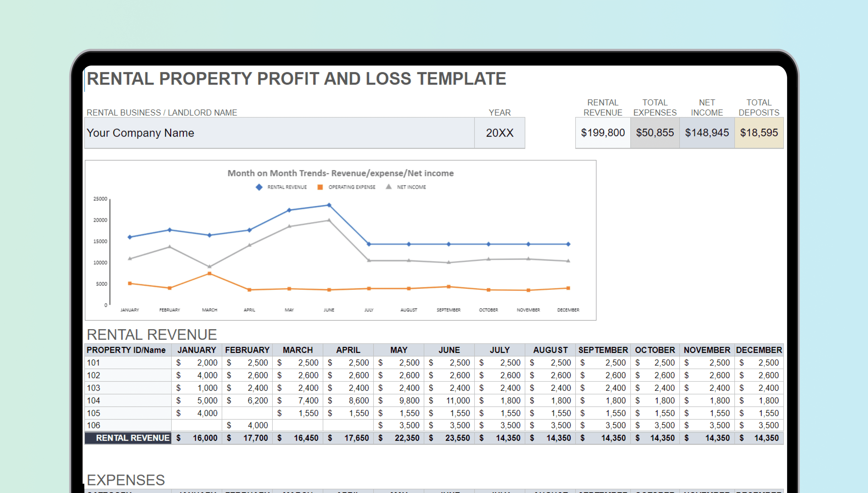The height and width of the screenshot is (493, 868).
Task: Click the Total Expenses value $50,855
Action: click(655, 133)
